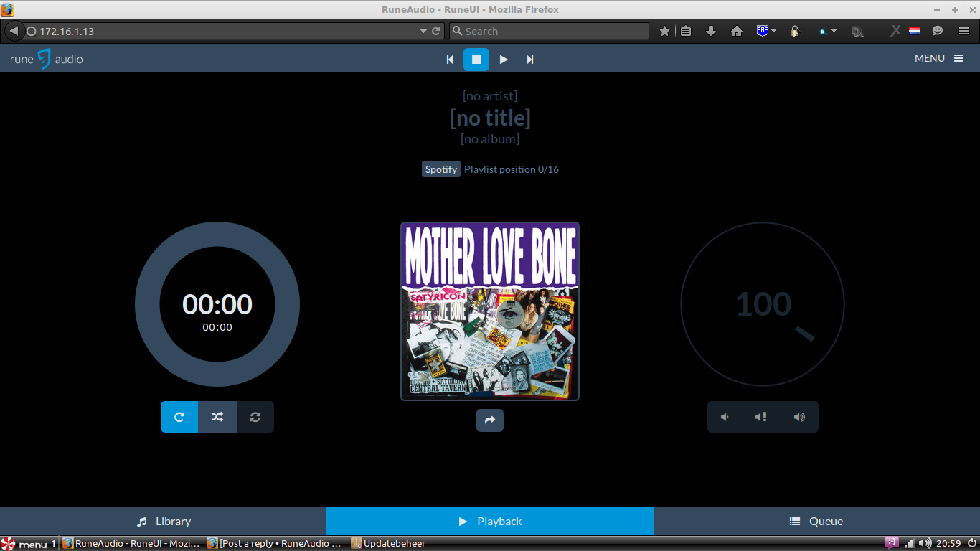The height and width of the screenshot is (551, 980).
Task: Click the Firefox Search field
Action: [549, 32]
